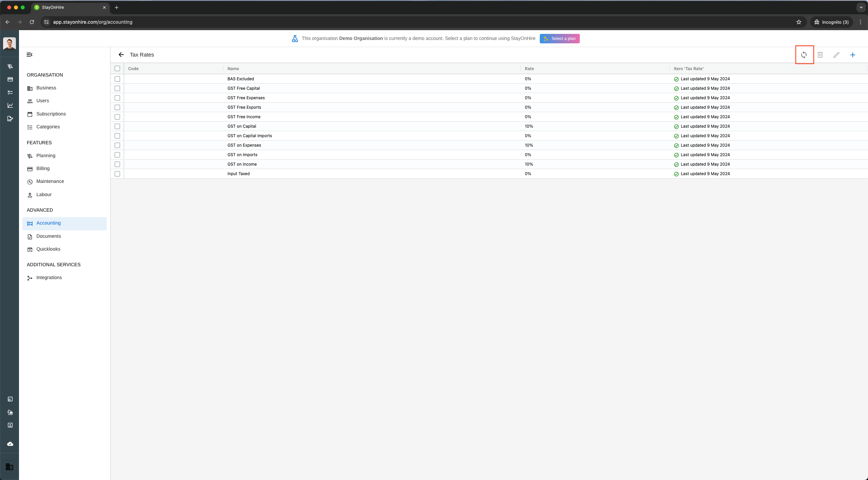This screenshot has width=868, height=480.
Task: Open the analytics chart icon in left rail
Action: click(x=10, y=105)
